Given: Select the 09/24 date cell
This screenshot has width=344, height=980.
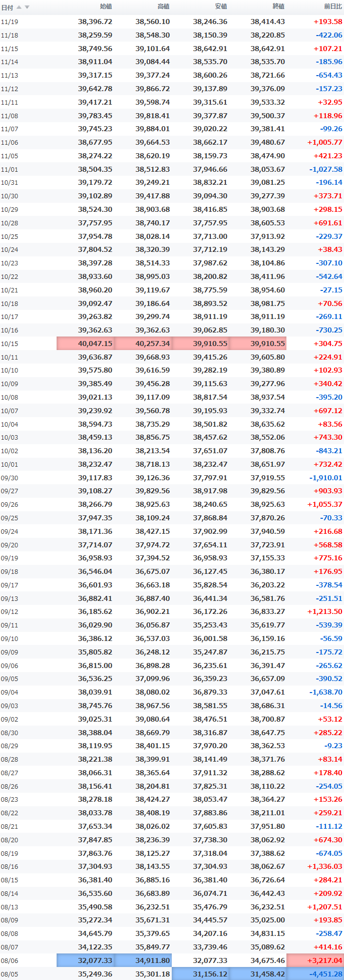Looking at the screenshot, I should 10,532.
